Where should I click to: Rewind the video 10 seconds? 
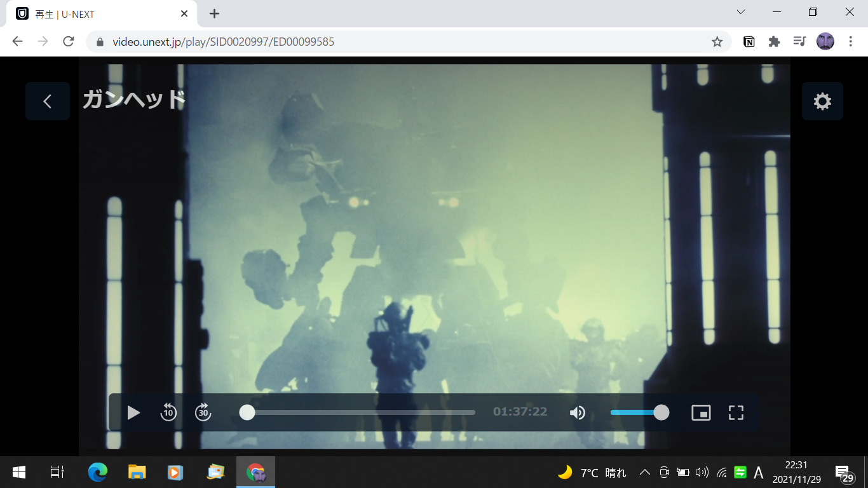(x=168, y=412)
